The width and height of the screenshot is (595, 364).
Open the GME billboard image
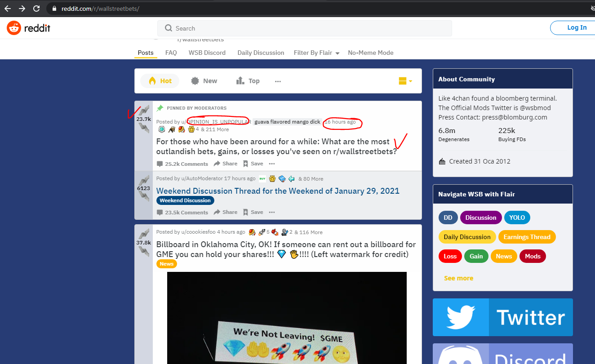click(x=287, y=318)
